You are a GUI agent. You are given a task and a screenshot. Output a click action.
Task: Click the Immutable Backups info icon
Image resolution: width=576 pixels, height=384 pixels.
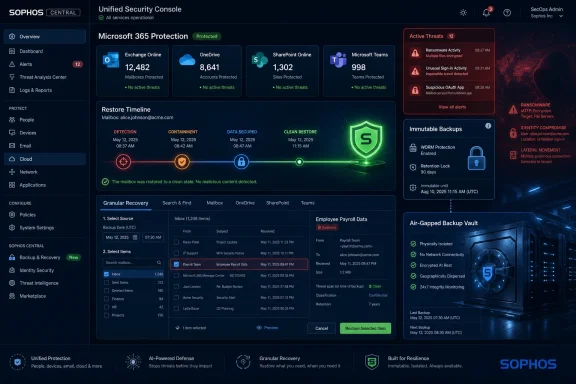pyautogui.click(x=488, y=126)
